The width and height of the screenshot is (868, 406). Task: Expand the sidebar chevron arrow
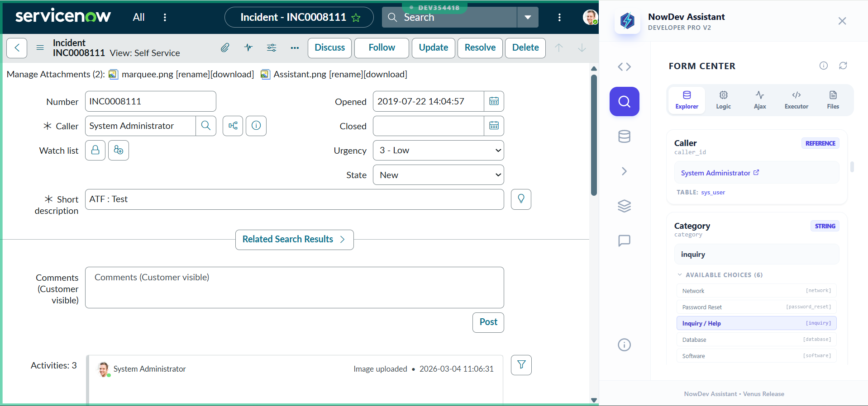pyautogui.click(x=625, y=171)
